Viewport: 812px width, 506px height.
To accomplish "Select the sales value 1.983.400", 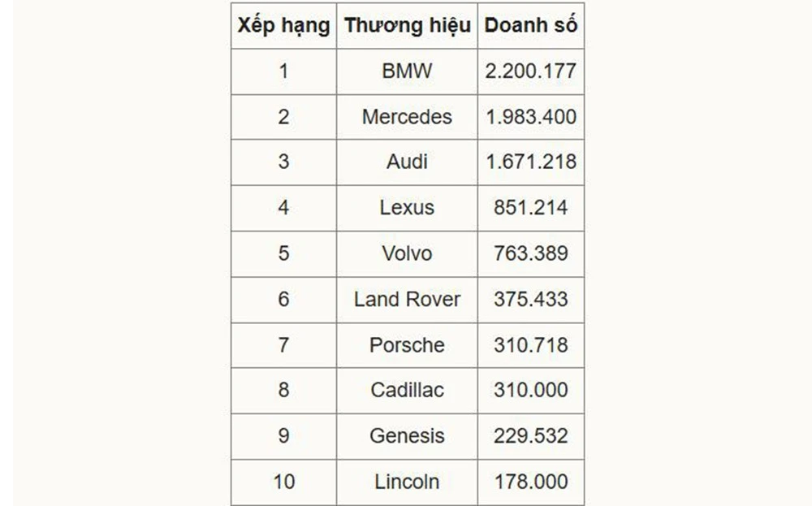I will [x=530, y=116].
